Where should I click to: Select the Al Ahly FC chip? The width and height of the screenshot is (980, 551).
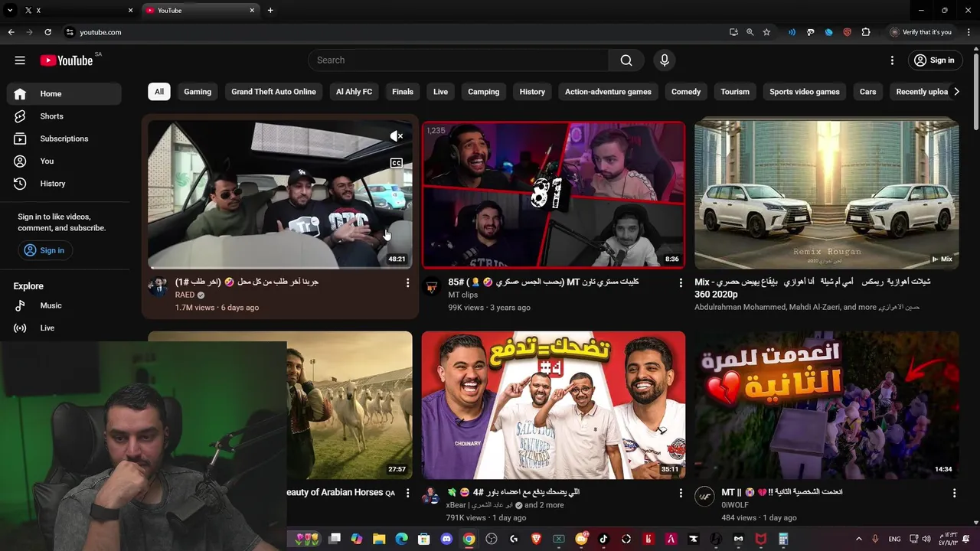pyautogui.click(x=354, y=92)
